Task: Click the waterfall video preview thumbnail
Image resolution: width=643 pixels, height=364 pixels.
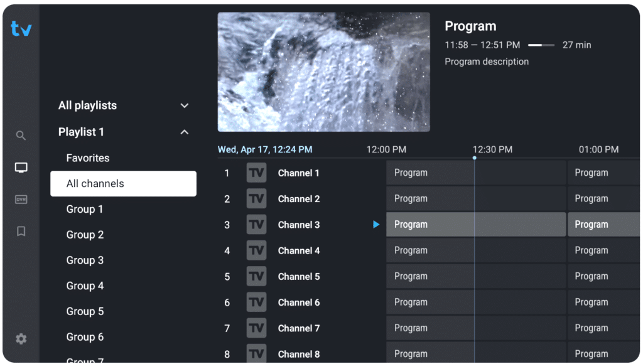Action: coord(323,72)
